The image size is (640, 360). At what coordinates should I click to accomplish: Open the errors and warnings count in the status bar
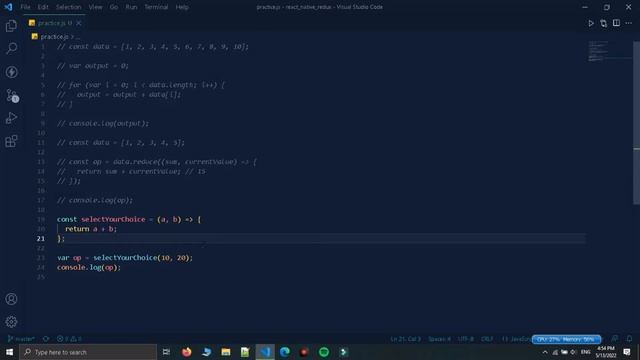69,339
